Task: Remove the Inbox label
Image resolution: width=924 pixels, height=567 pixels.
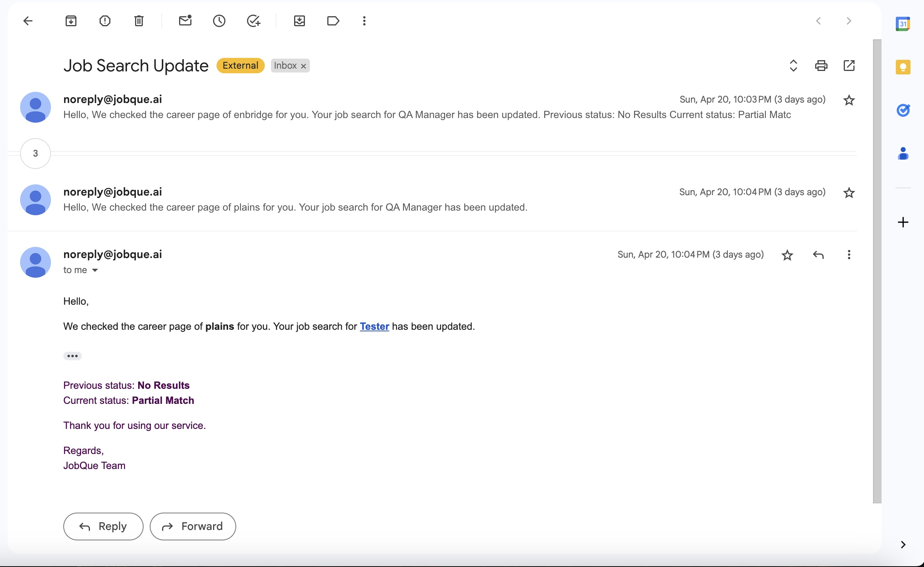Action: 304,66
